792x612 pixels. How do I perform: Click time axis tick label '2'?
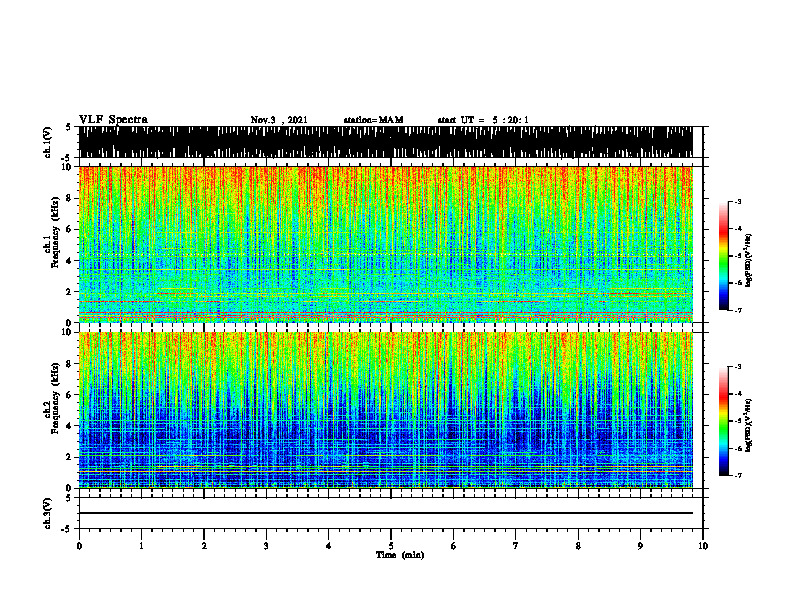(x=204, y=545)
